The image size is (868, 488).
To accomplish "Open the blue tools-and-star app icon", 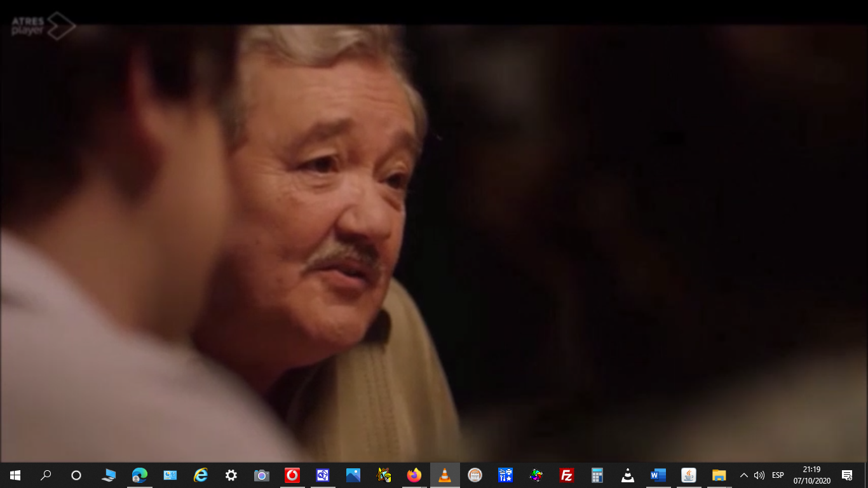I will point(506,475).
